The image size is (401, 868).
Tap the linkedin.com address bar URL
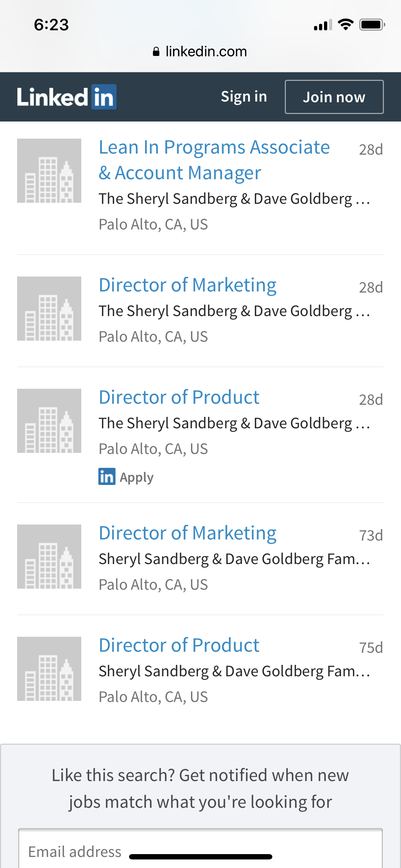206,52
